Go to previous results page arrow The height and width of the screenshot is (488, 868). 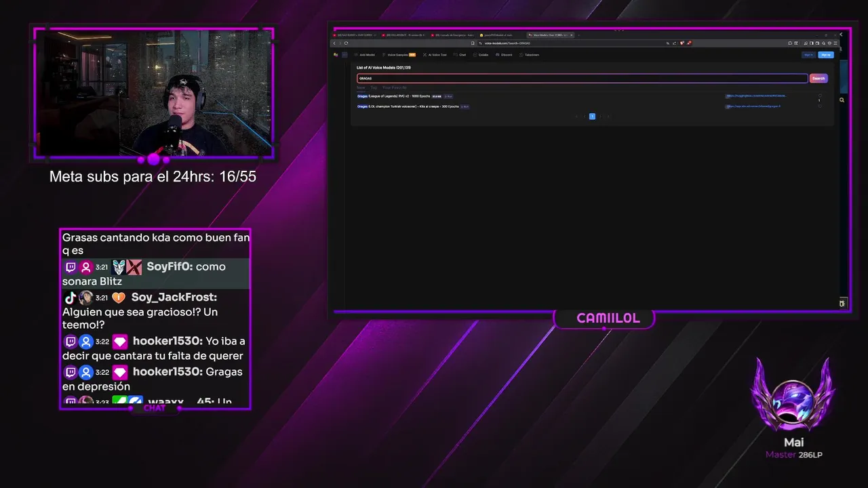[585, 116]
